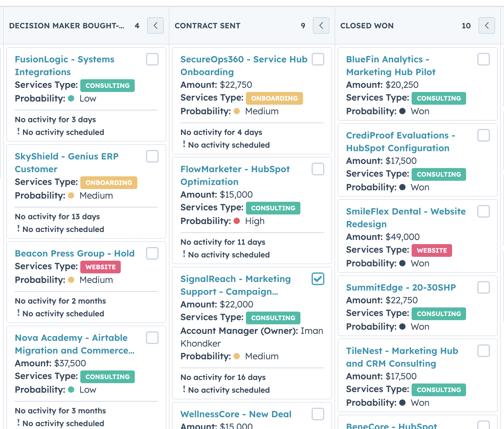The width and height of the screenshot is (504, 429).
Task: Open the SkyShield - Genius ERP Customer deal
Action: click(67, 163)
